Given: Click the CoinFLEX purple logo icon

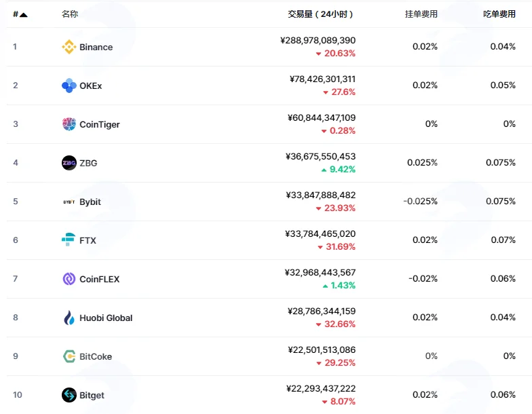Looking at the screenshot, I should pos(69,279).
